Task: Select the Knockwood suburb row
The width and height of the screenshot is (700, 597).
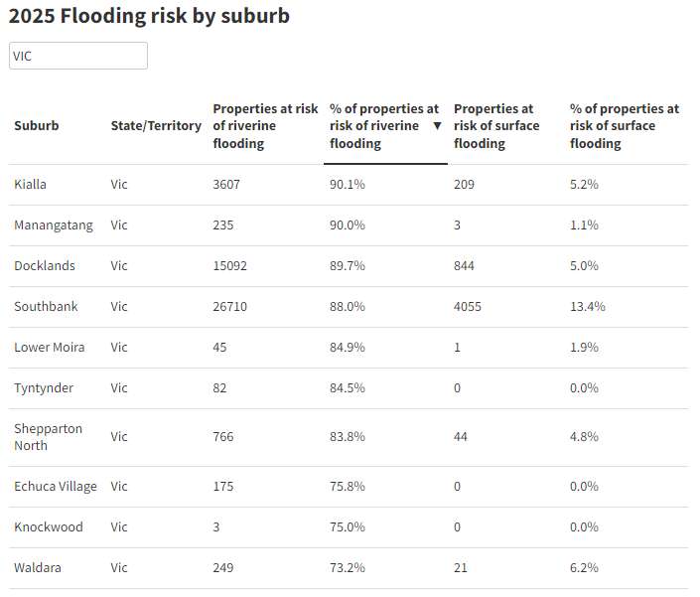Action: tap(49, 527)
